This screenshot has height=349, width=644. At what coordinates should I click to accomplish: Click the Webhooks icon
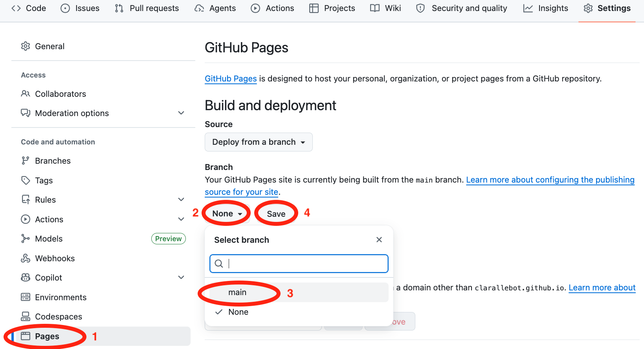[x=26, y=258]
